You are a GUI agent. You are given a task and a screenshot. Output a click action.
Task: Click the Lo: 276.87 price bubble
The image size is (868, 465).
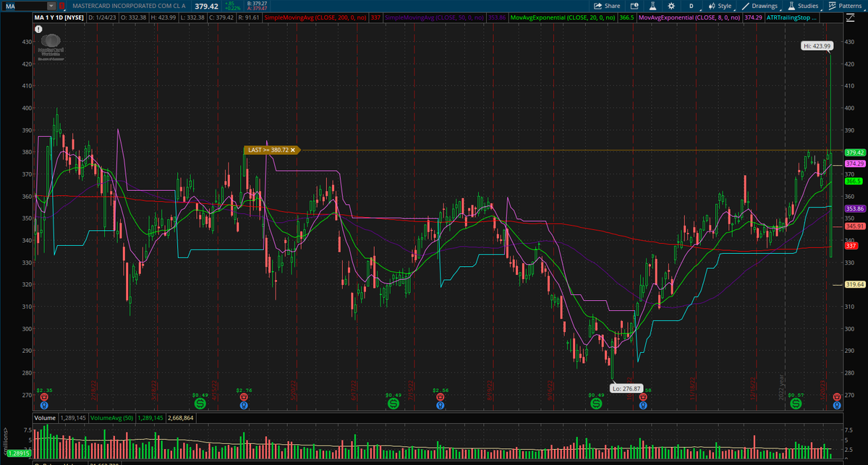coord(625,388)
